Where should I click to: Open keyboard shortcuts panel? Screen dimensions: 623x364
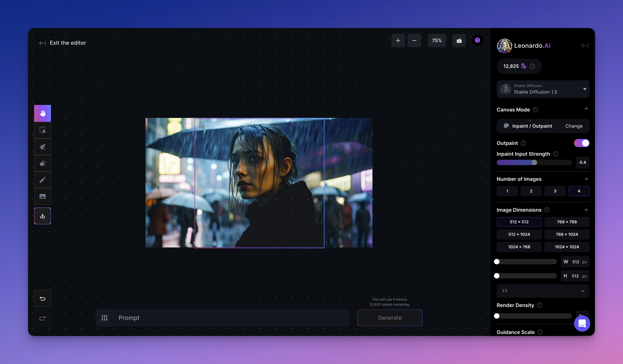pos(459,41)
